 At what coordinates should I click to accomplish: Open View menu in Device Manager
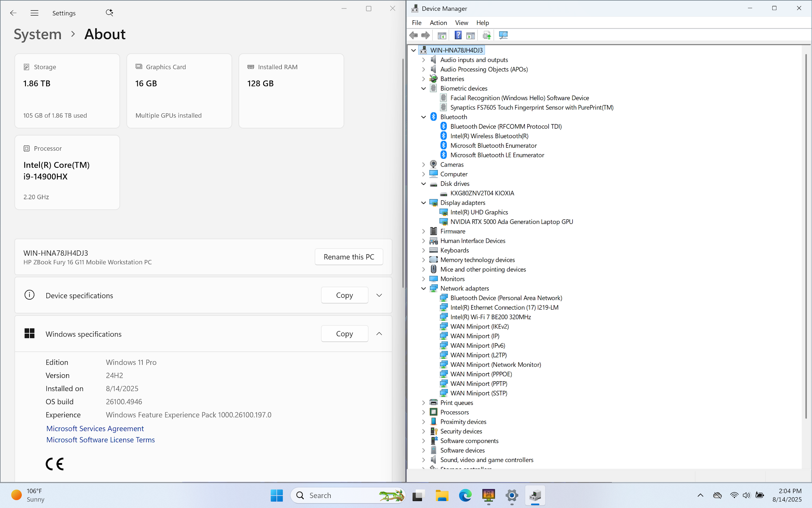(461, 23)
